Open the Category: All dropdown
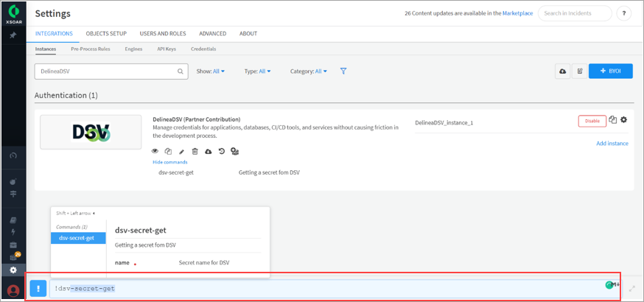Viewport: 644px width, 302px height. (x=309, y=71)
